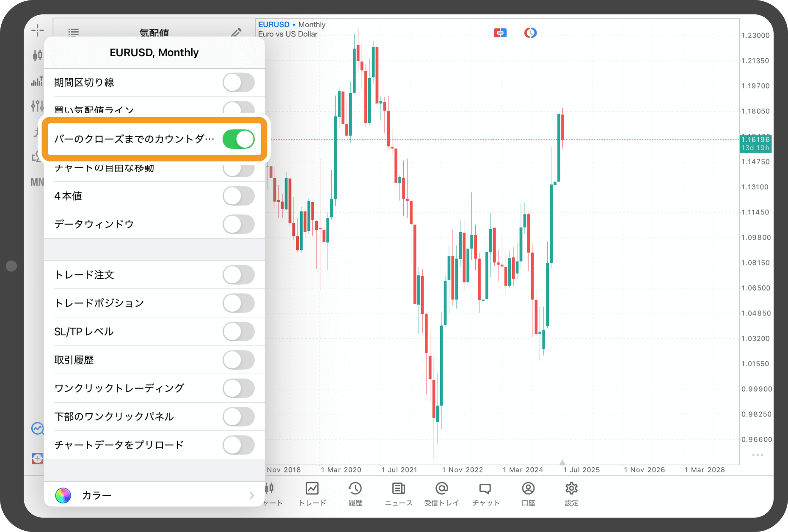This screenshot has height=532, width=788.
Task: Open the 受信トレイ mailbox
Action: tap(441, 493)
